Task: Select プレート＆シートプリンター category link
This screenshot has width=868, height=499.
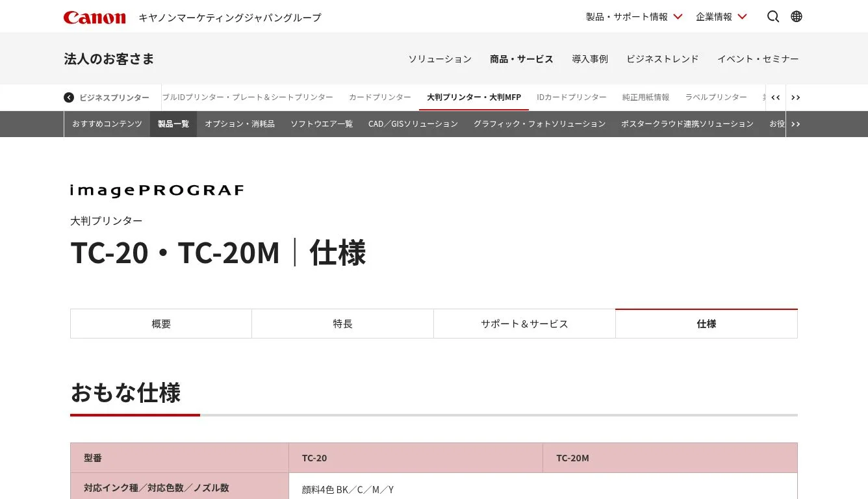Action: tap(248, 97)
